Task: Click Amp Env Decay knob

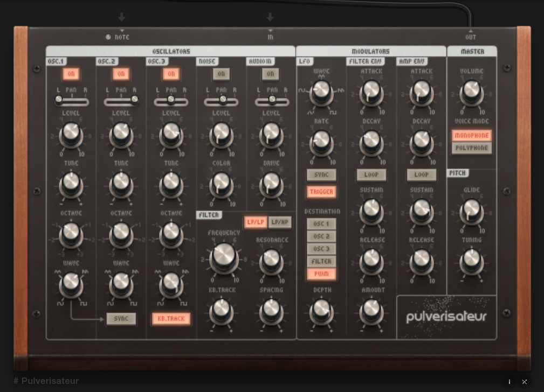Action: 422,143
